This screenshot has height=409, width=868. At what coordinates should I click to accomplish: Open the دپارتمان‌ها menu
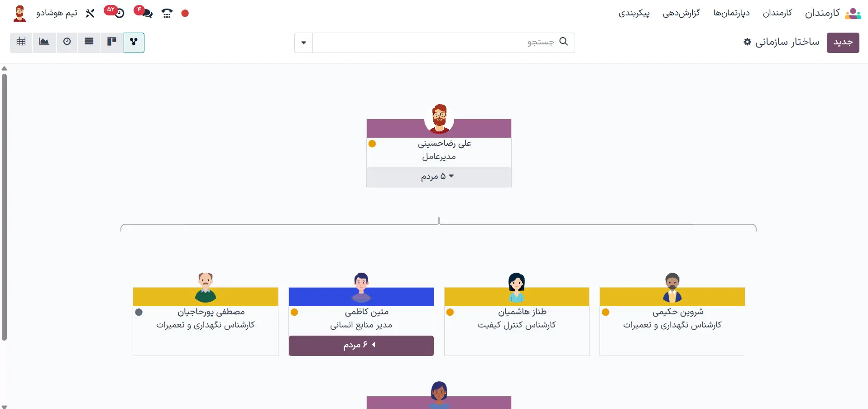click(x=731, y=13)
